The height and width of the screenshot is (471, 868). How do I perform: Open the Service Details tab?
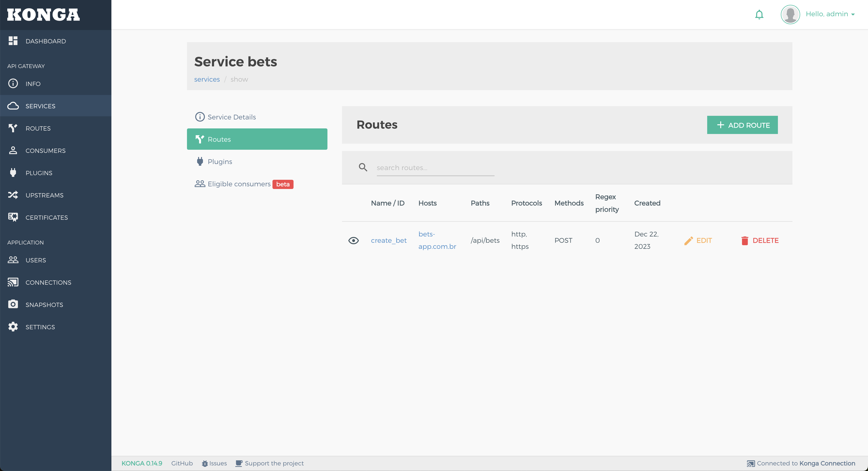232,117
